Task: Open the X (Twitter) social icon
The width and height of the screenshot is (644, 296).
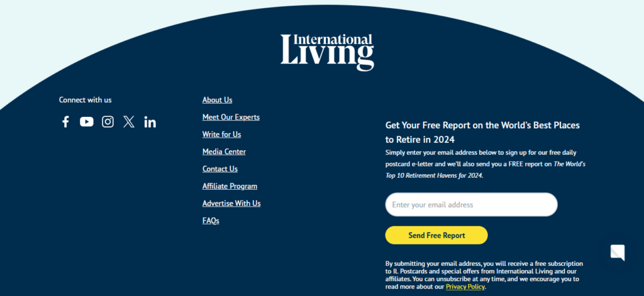Action: click(129, 122)
